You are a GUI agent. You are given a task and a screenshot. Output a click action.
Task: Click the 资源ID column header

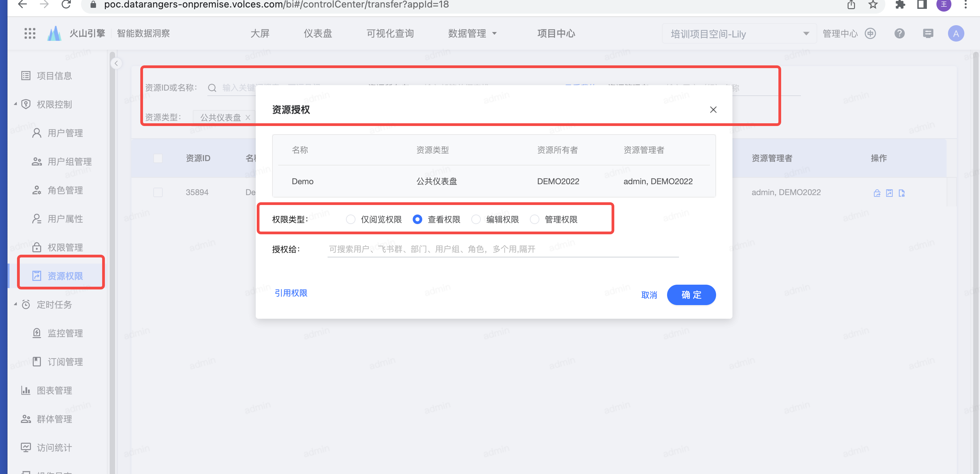click(198, 158)
